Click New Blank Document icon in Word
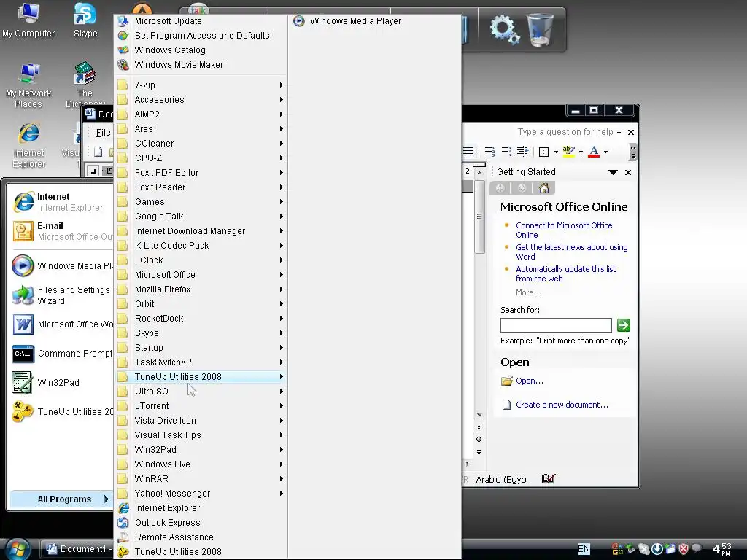 [x=98, y=152]
